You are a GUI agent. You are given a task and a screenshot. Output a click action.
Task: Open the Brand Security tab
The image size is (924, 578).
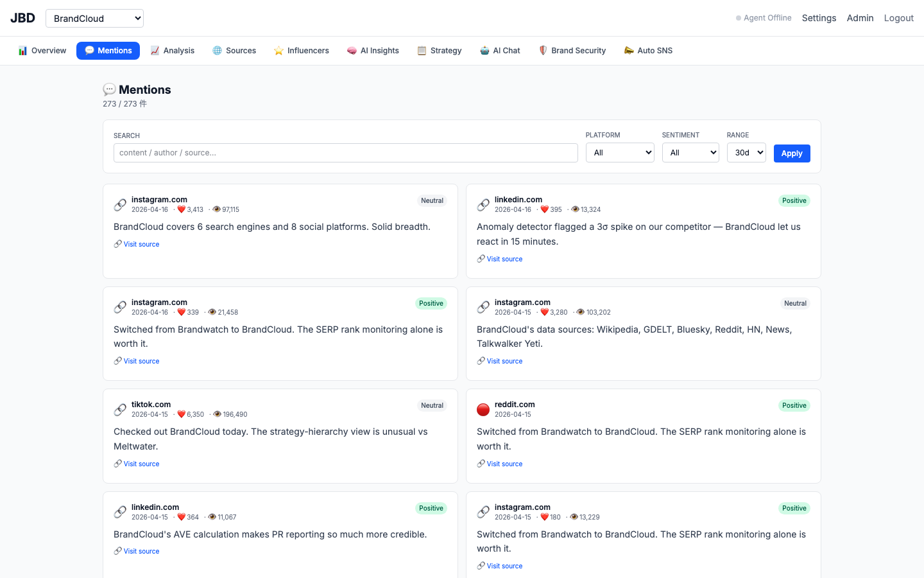572,51
